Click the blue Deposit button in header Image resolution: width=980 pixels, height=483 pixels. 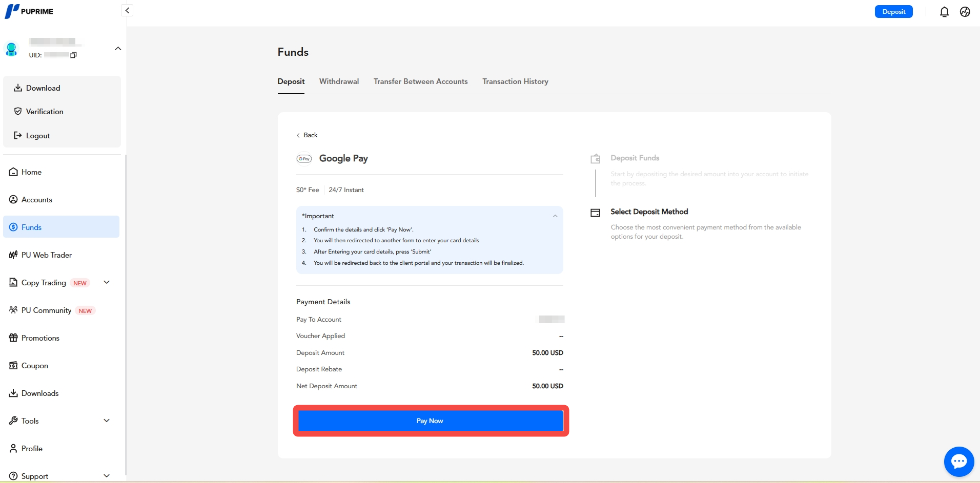click(893, 11)
